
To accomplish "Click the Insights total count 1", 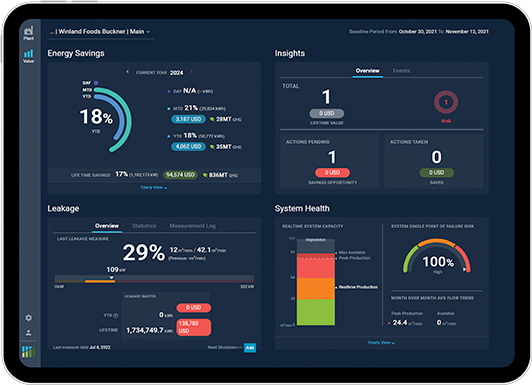I will 326,97.
